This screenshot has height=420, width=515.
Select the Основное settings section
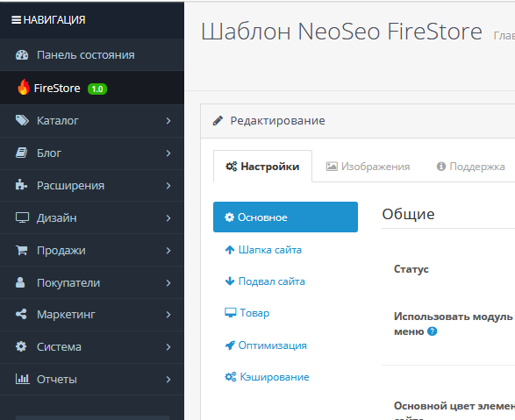pyautogui.click(x=285, y=217)
